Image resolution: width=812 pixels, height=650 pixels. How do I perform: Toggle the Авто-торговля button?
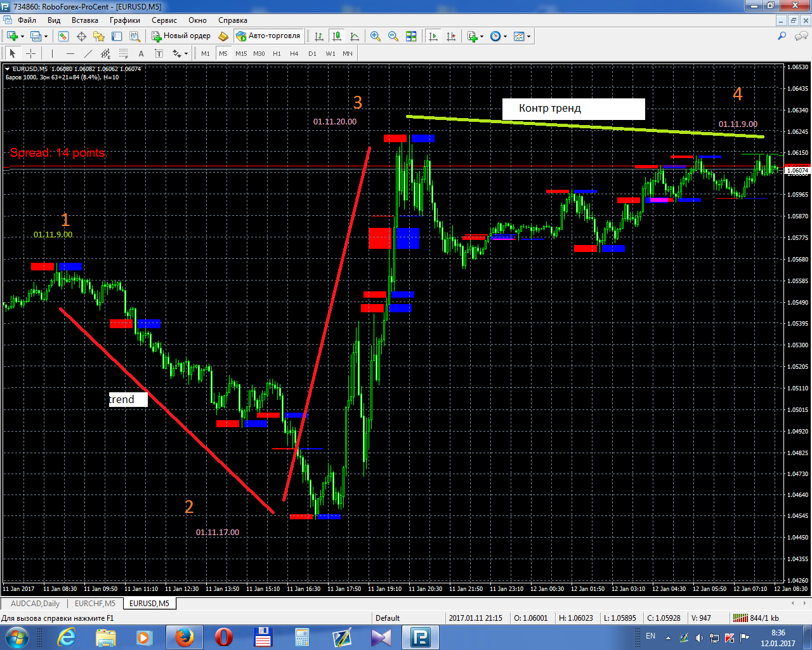click(x=268, y=36)
